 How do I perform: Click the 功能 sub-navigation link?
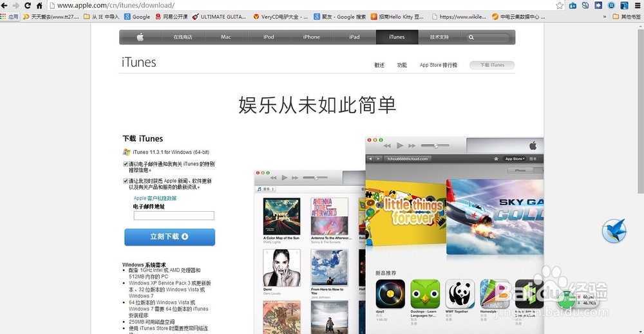402,65
